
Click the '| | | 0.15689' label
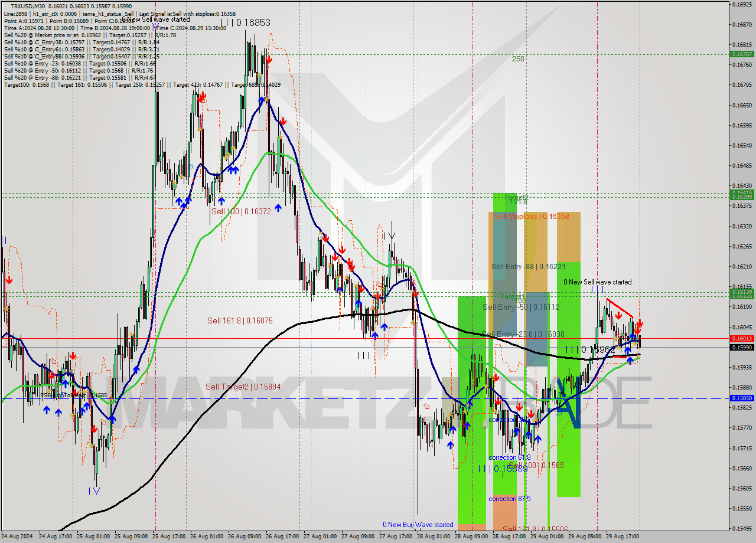click(503, 469)
